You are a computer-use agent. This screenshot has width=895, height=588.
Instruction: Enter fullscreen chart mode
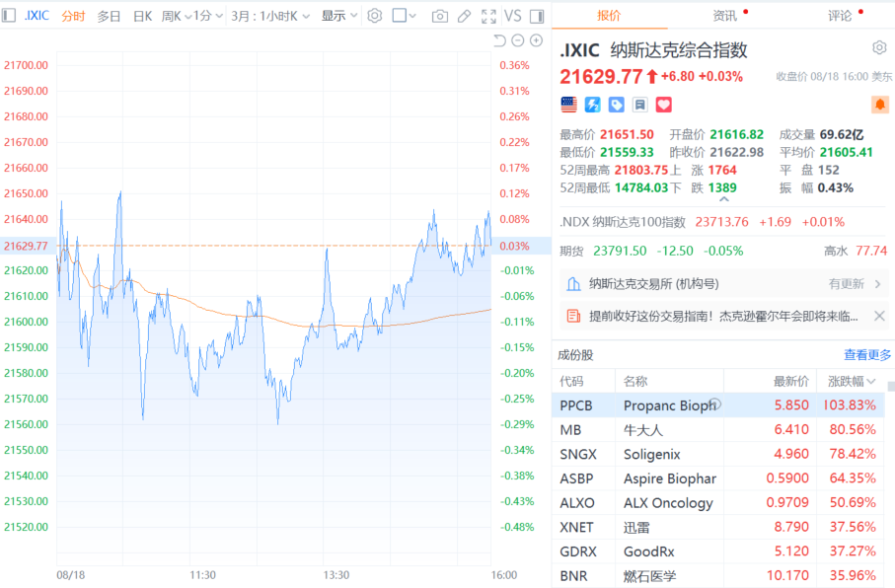[x=488, y=16]
